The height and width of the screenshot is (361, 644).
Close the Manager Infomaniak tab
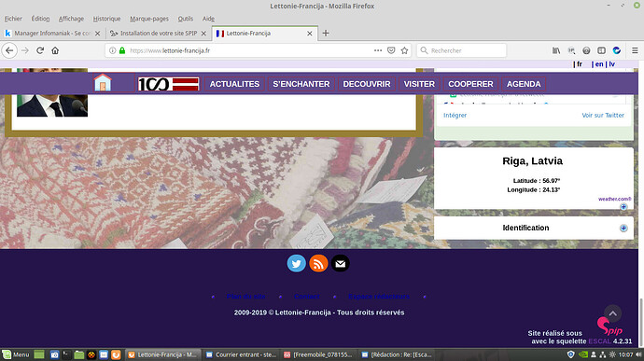click(x=98, y=34)
